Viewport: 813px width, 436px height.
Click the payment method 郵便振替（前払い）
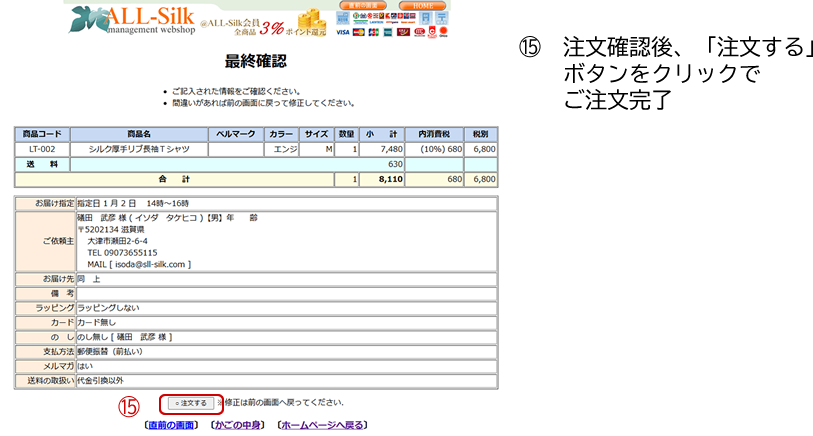click(x=110, y=351)
